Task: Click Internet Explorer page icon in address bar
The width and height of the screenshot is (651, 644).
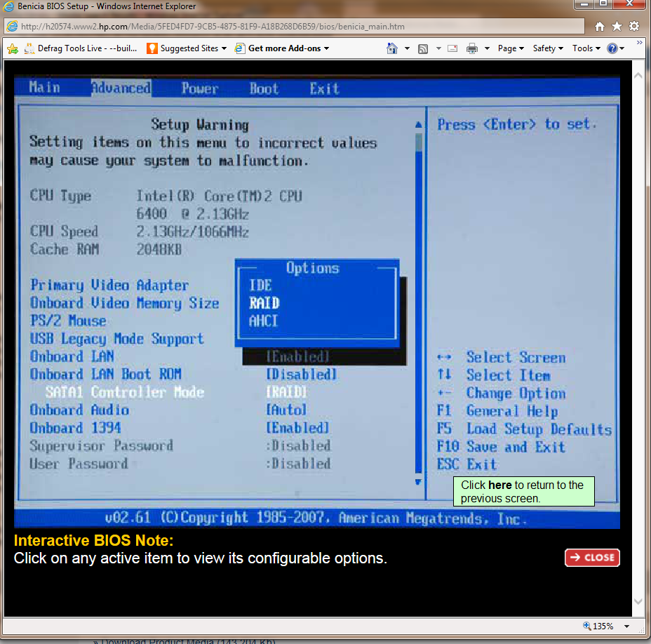Action: pyautogui.click(x=12, y=27)
